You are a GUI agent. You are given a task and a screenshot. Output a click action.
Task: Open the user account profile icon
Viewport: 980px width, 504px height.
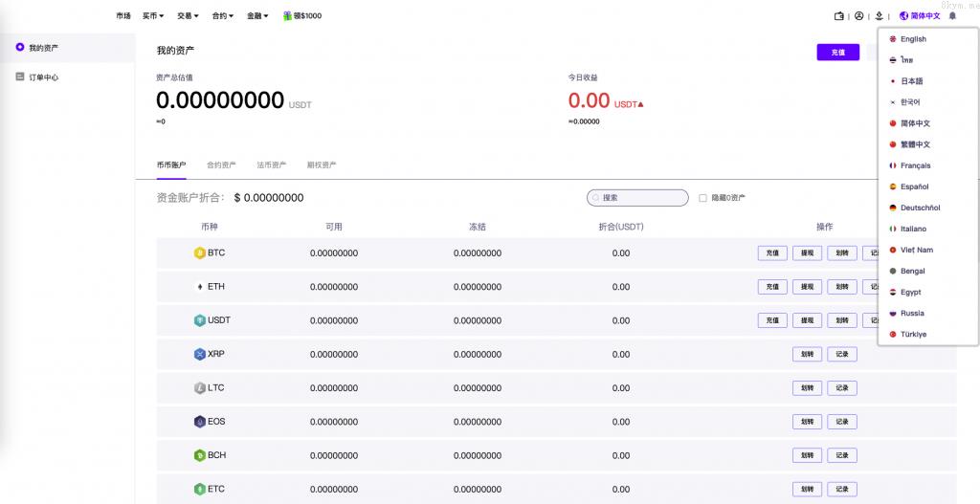(858, 16)
